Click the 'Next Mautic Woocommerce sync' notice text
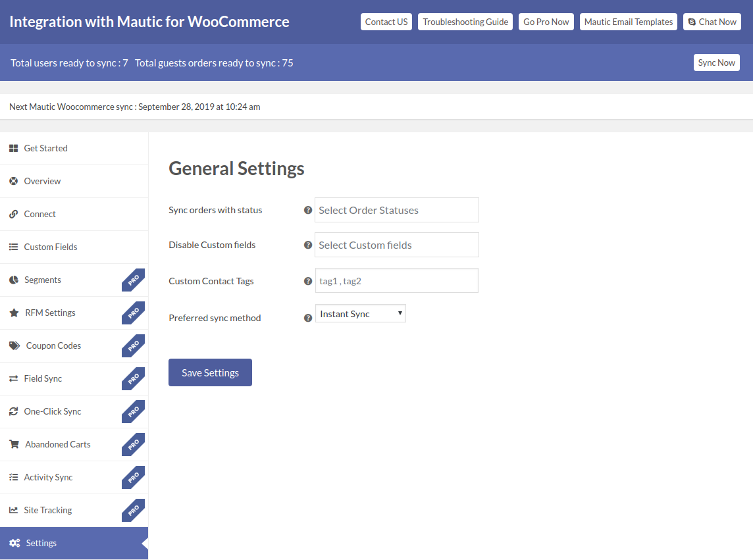The width and height of the screenshot is (753, 560). click(x=135, y=107)
